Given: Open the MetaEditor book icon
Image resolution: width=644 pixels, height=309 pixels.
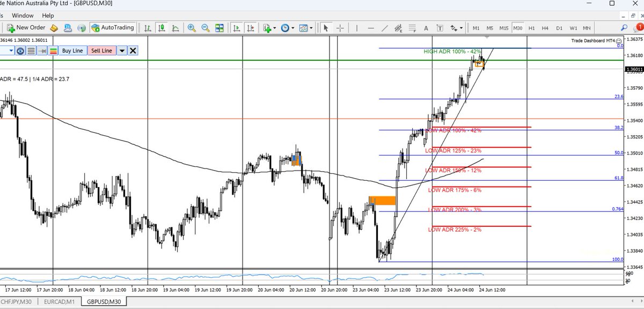Looking at the screenshot, I should pos(54,27).
